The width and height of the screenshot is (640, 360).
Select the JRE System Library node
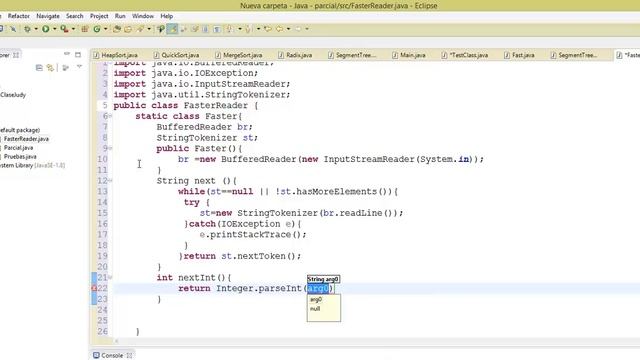[x=32, y=166]
